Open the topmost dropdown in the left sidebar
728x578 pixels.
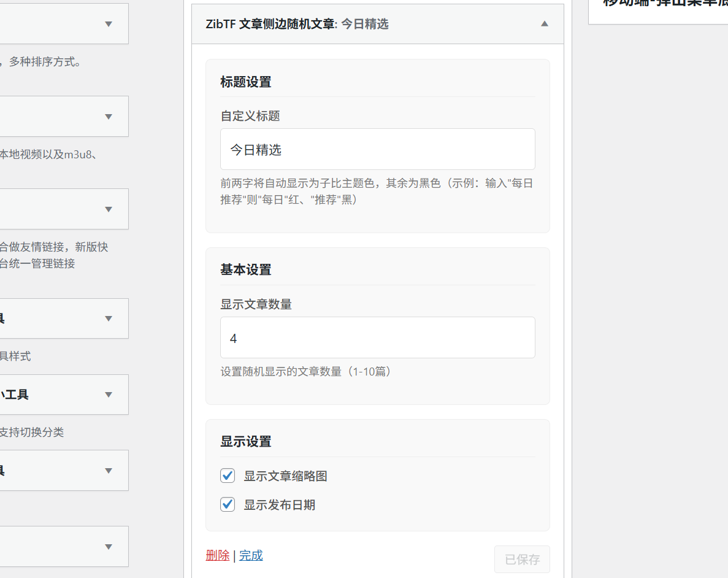click(x=108, y=24)
